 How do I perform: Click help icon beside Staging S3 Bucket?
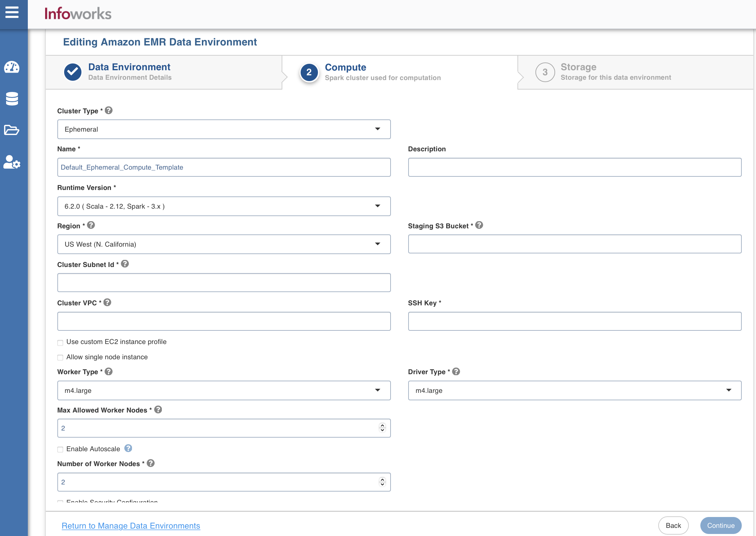(x=479, y=225)
